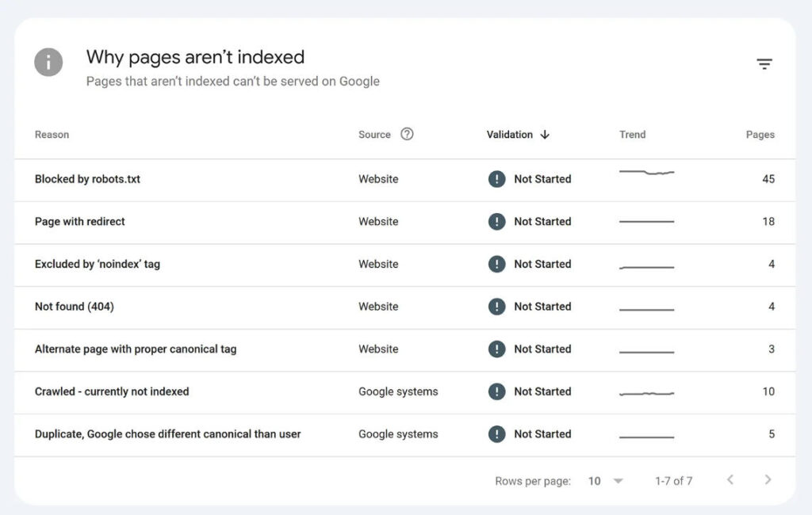Go to previous page with left chevron
Viewport: 812px width, 515px height.
(x=730, y=480)
